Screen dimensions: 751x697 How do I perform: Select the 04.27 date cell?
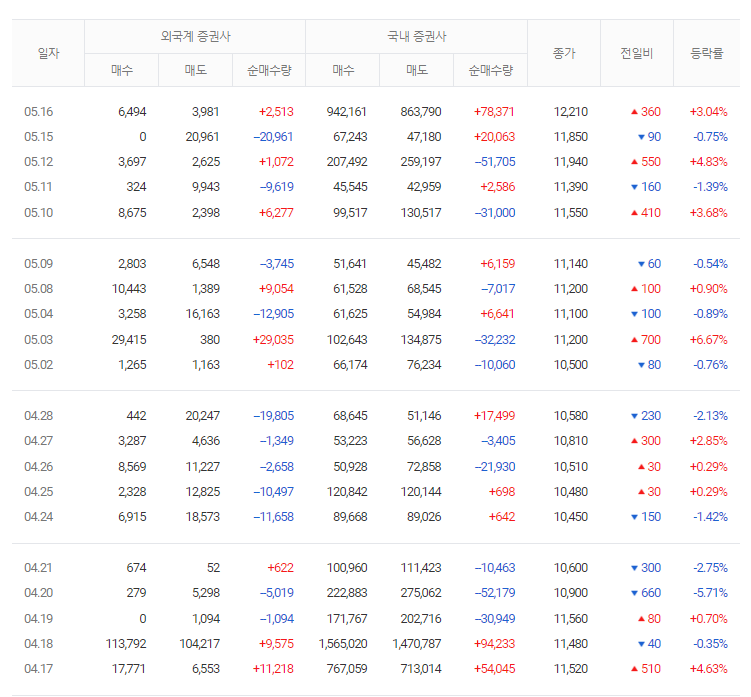[x=39, y=440]
